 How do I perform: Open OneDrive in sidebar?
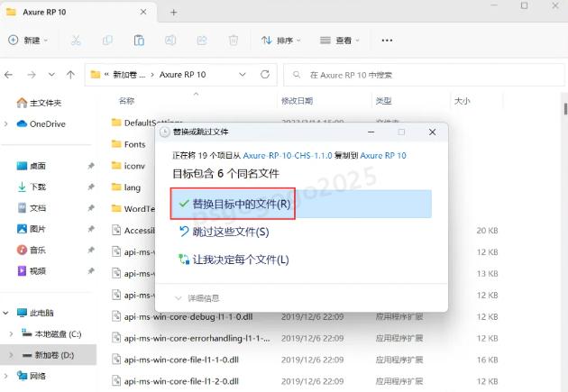click(x=41, y=123)
